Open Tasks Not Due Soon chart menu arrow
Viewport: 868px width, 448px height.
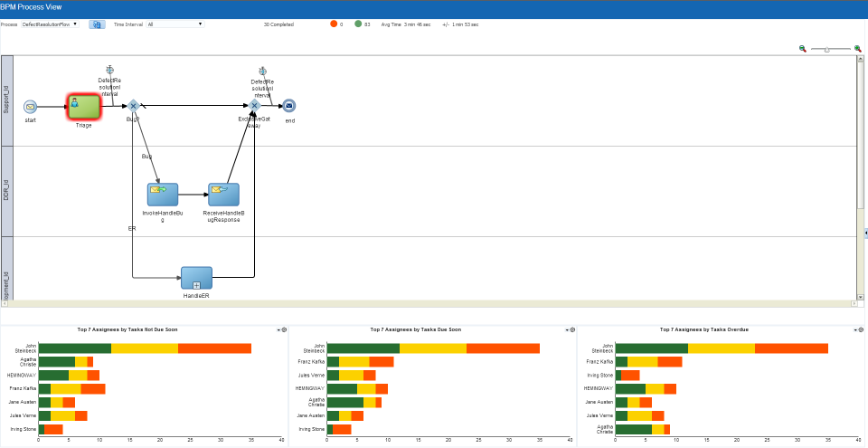click(x=278, y=330)
